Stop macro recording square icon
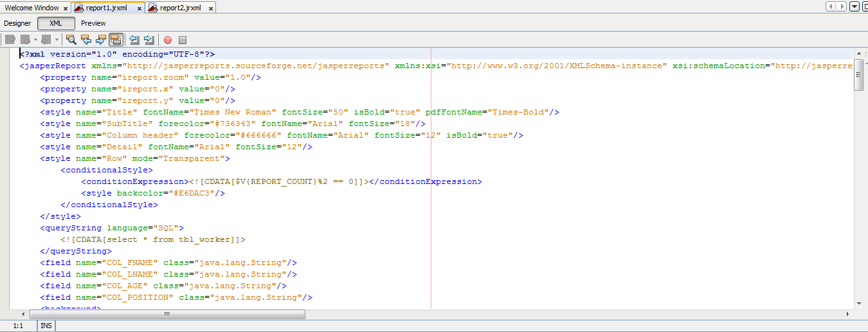The height and width of the screenshot is (332, 868). pyautogui.click(x=183, y=40)
